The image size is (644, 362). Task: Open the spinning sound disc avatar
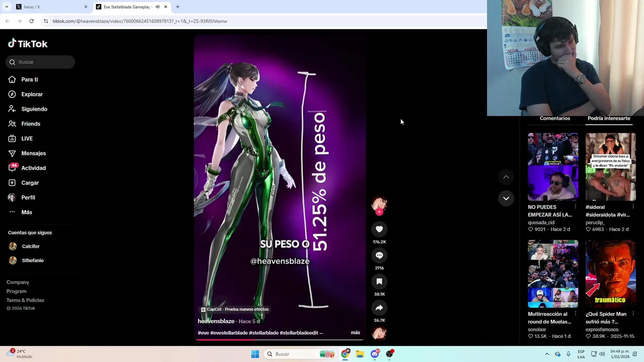(379, 333)
